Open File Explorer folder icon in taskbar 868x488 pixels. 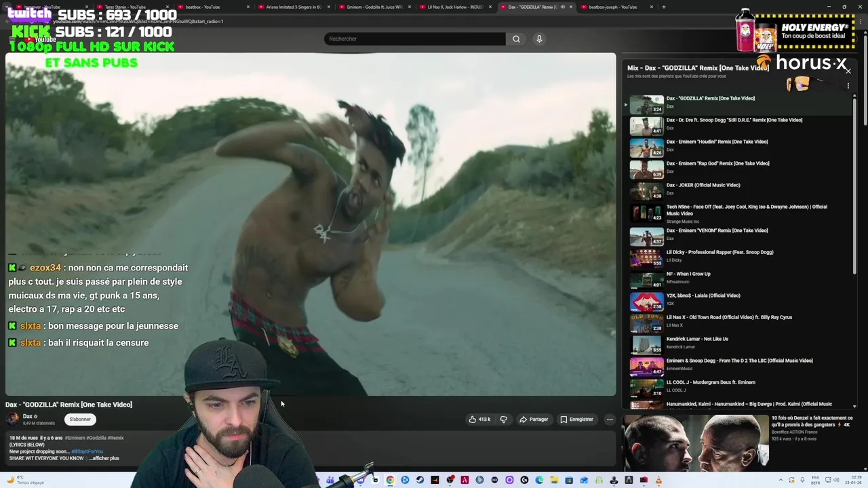[x=554, y=480]
